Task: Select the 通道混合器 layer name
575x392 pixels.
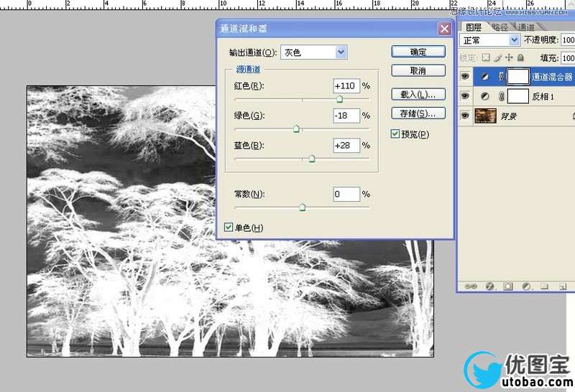Action: point(552,77)
